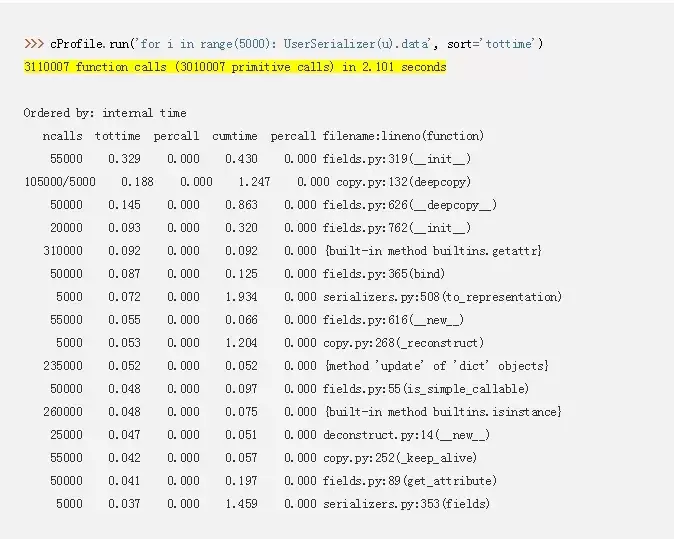Click the serializers.py:353(fields) row entry
Viewport: 674px width, 539px height.
tap(406, 504)
